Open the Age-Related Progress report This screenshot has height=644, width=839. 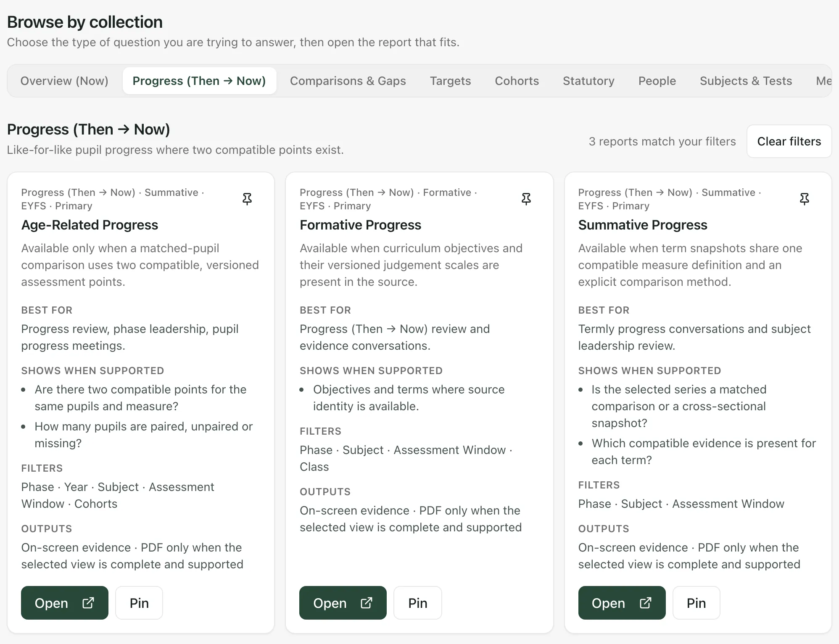click(65, 603)
